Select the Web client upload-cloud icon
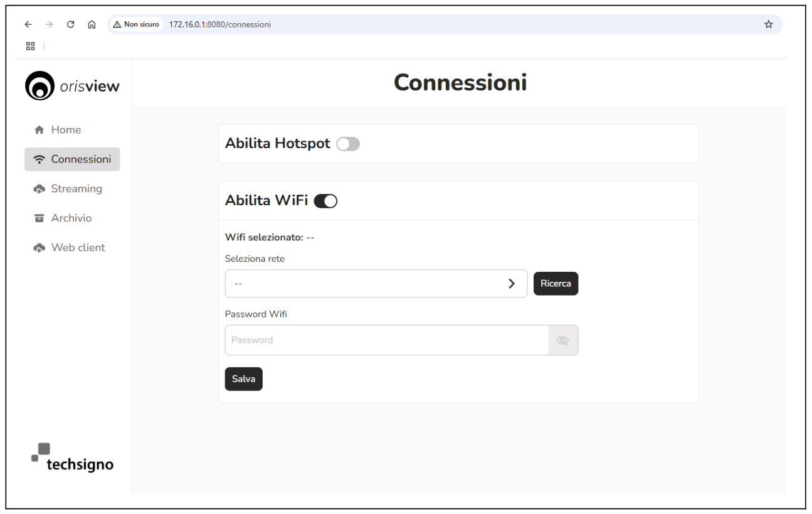The image size is (812, 514). (x=39, y=247)
